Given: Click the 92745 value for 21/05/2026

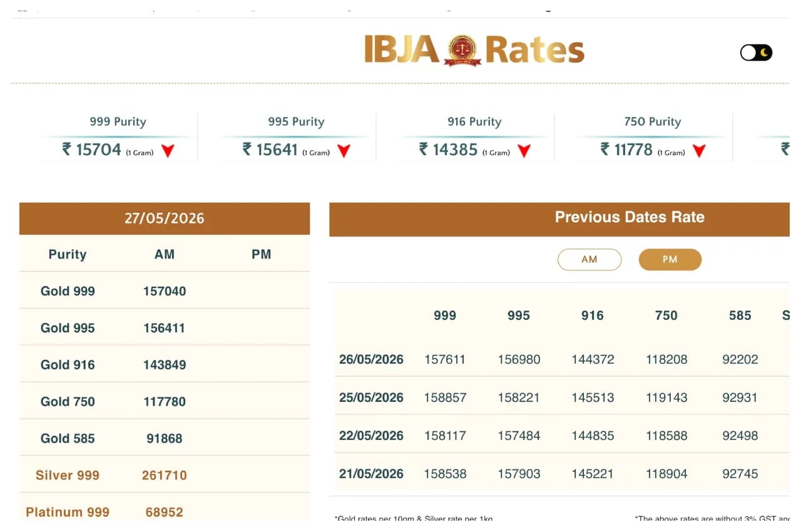Looking at the screenshot, I should [740, 474].
